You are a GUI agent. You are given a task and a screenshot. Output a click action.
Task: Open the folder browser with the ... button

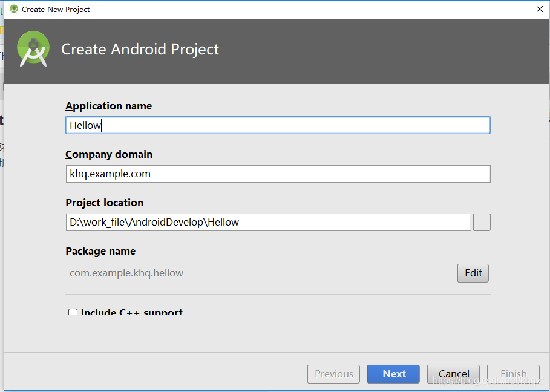click(482, 222)
